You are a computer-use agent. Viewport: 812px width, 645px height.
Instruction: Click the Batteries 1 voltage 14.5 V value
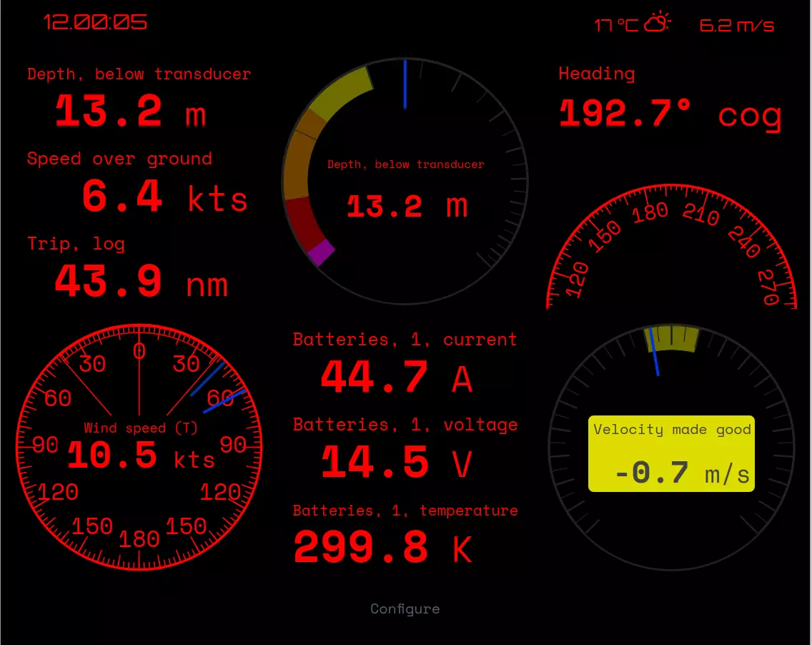tap(397, 463)
